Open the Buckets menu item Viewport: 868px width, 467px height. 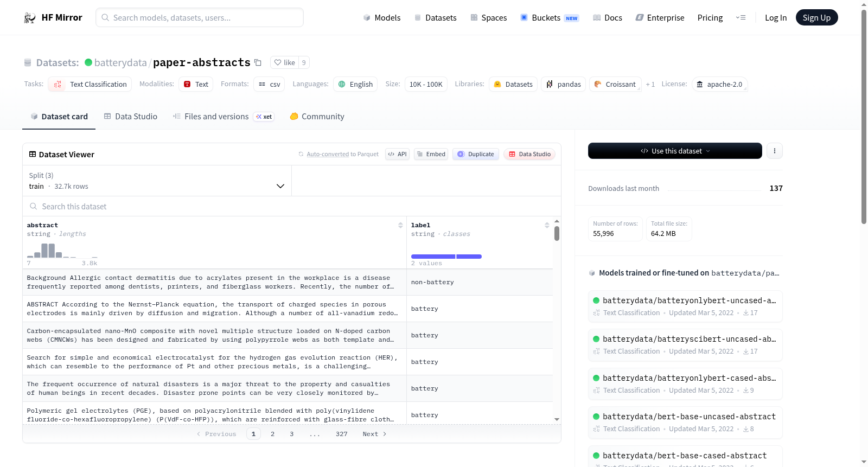coord(550,18)
